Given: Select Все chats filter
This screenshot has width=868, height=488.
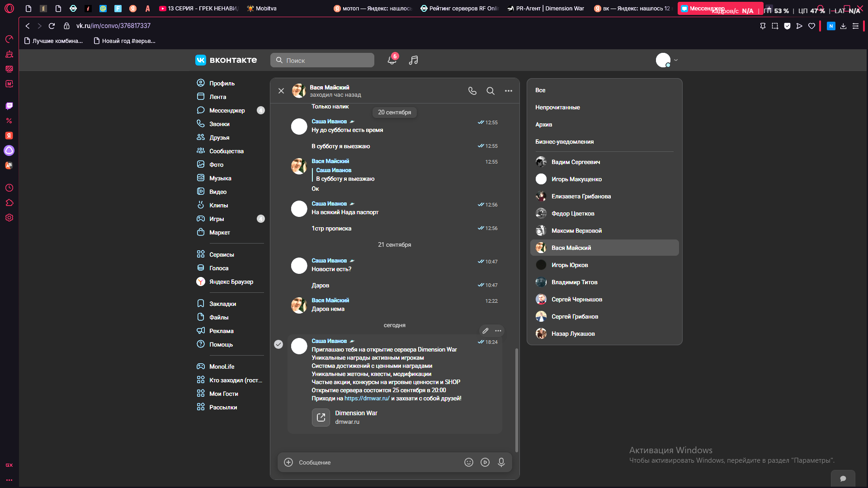Looking at the screenshot, I should [540, 90].
